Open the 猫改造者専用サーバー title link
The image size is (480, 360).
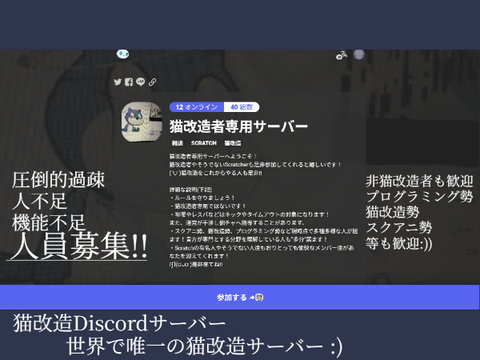coord(238,126)
